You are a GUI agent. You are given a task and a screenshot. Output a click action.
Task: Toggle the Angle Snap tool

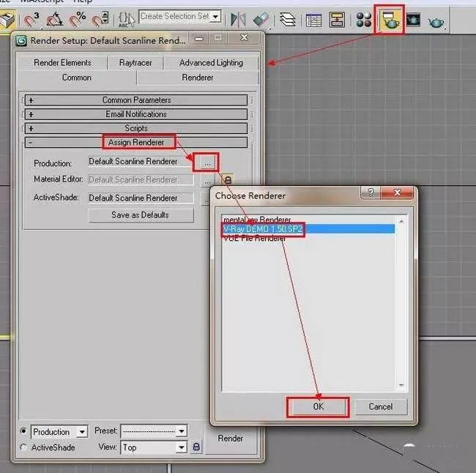(54, 19)
